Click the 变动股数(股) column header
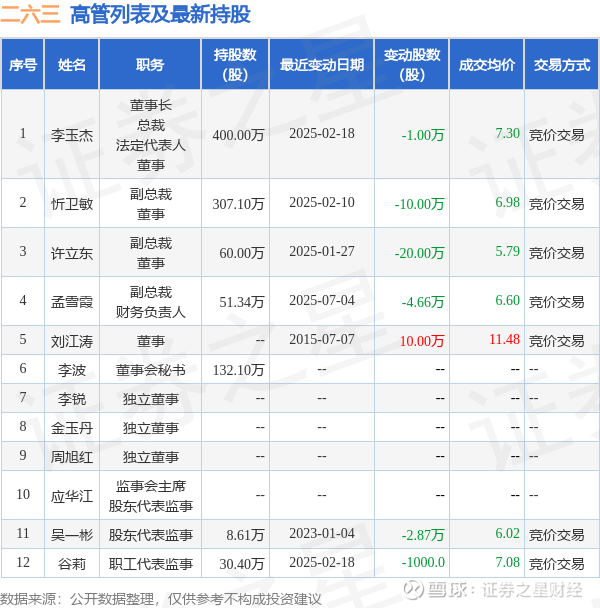Image resolution: width=600 pixels, height=608 pixels. (x=412, y=65)
